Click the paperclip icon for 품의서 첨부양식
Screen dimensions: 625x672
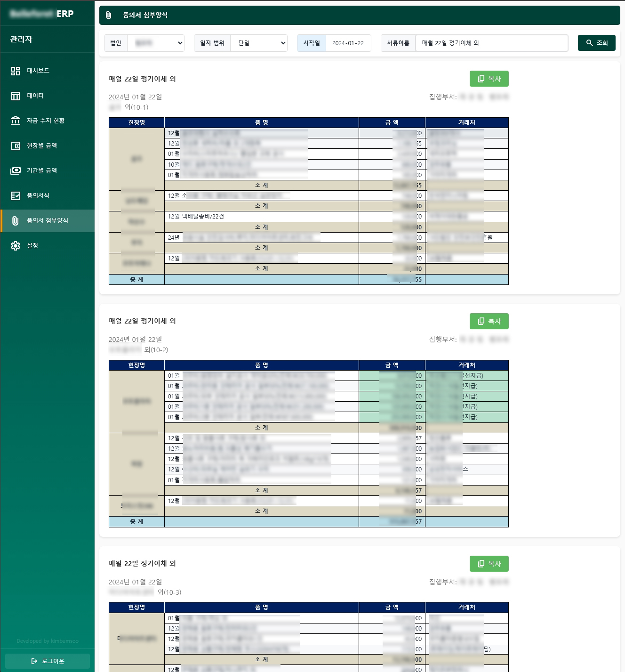pyautogui.click(x=16, y=220)
